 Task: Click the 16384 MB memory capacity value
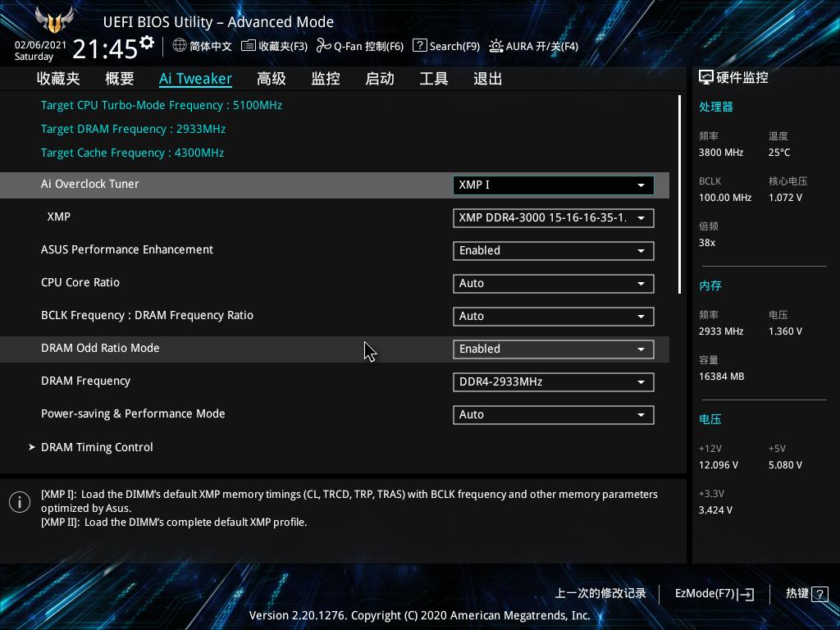pyautogui.click(x=722, y=377)
